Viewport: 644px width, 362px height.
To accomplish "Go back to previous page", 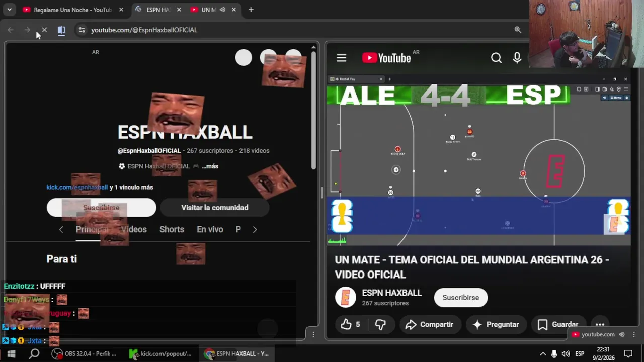I will click(11, 30).
